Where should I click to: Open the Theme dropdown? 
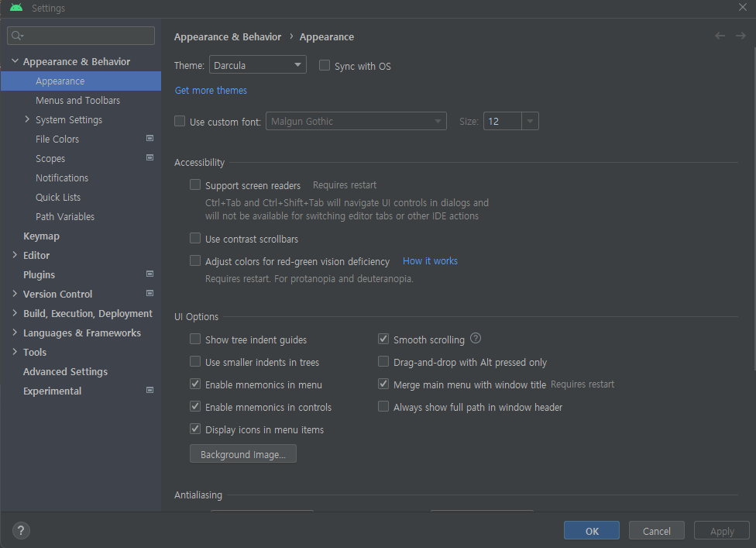pyautogui.click(x=258, y=65)
